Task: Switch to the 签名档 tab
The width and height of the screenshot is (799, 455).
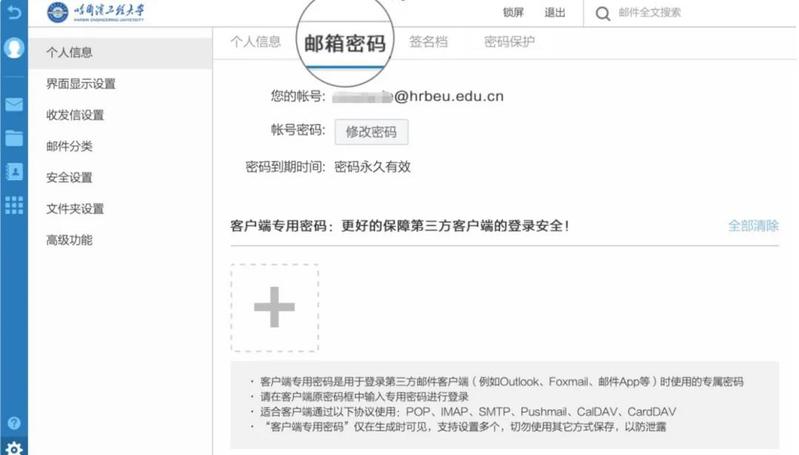Action: tap(428, 42)
